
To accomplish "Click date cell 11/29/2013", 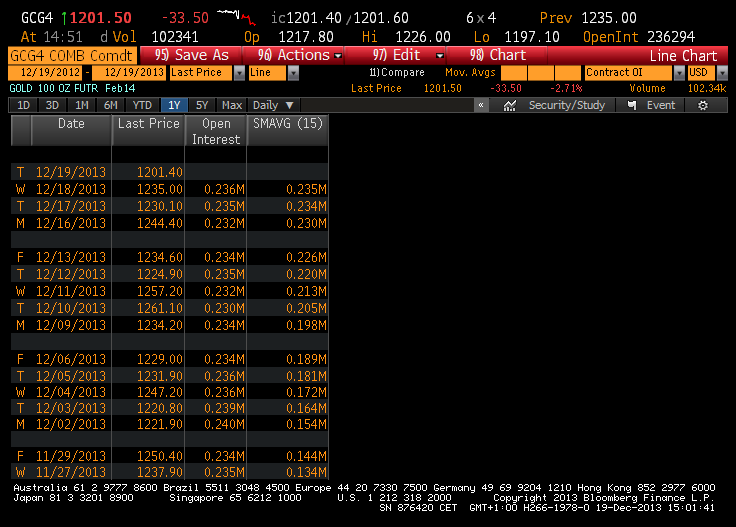I will click(x=71, y=456).
